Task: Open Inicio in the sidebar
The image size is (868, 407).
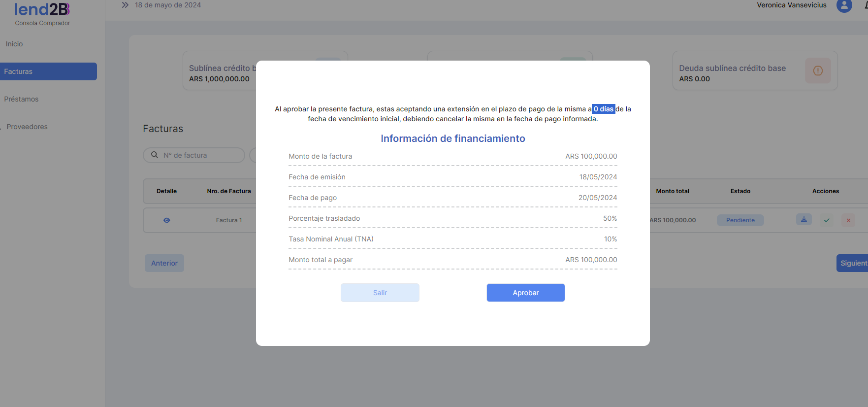Action: (x=14, y=44)
